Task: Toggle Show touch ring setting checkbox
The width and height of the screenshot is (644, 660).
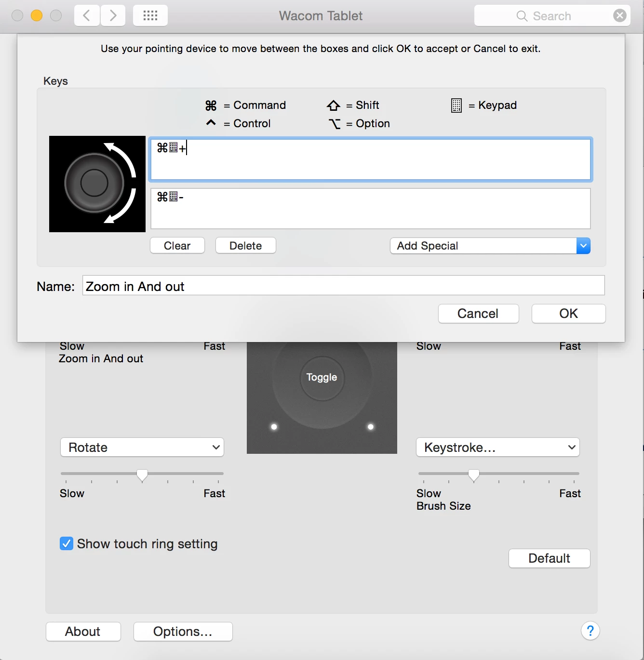Action: point(67,543)
